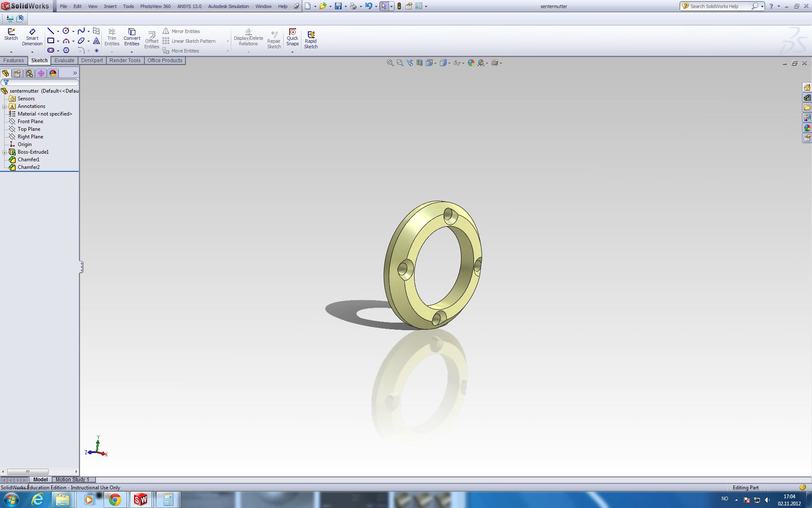Select the Line sketch tool
Screen dimensions: 812x508
pyautogui.click(x=50, y=31)
